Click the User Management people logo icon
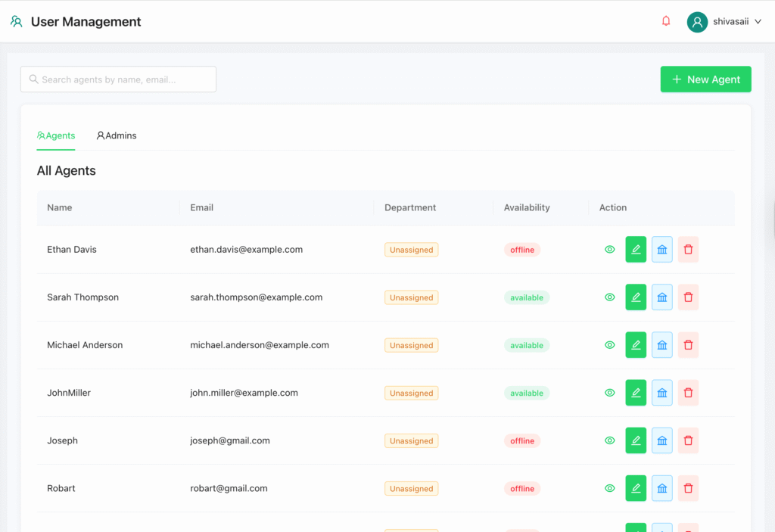775x532 pixels. coord(16,21)
